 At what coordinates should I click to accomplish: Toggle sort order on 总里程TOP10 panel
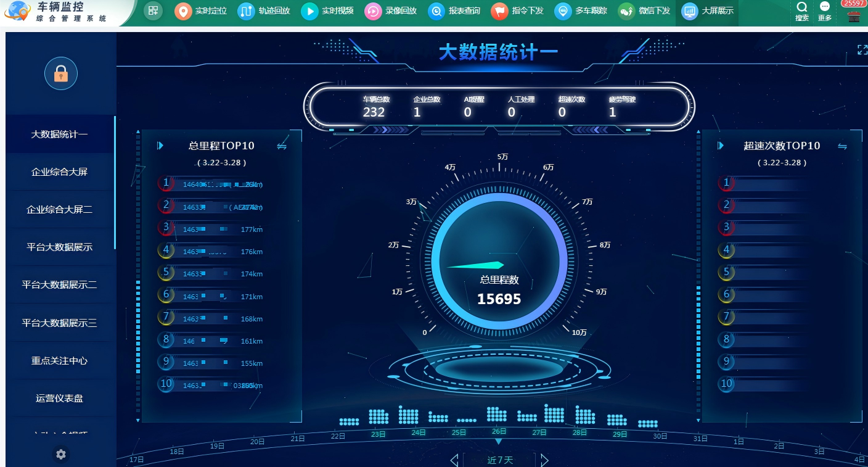pyautogui.click(x=282, y=146)
